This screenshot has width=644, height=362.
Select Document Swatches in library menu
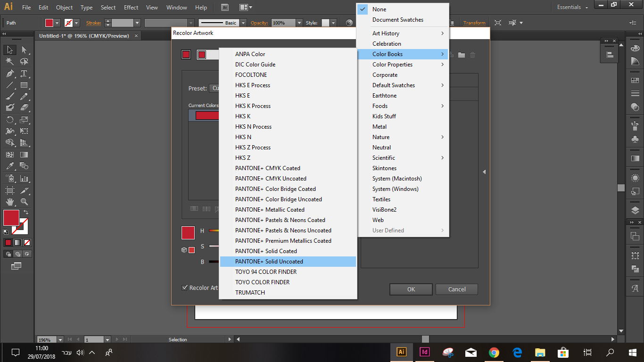[x=403, y=20]
